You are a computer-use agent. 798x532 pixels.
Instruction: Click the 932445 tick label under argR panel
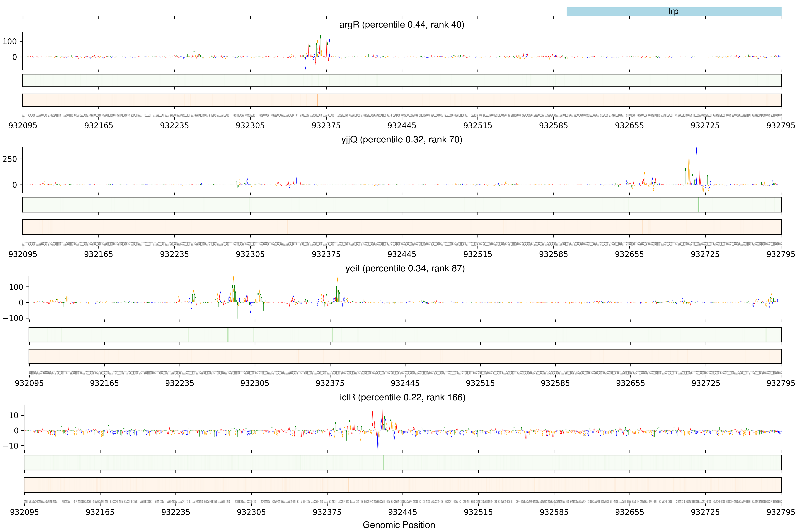402,126
